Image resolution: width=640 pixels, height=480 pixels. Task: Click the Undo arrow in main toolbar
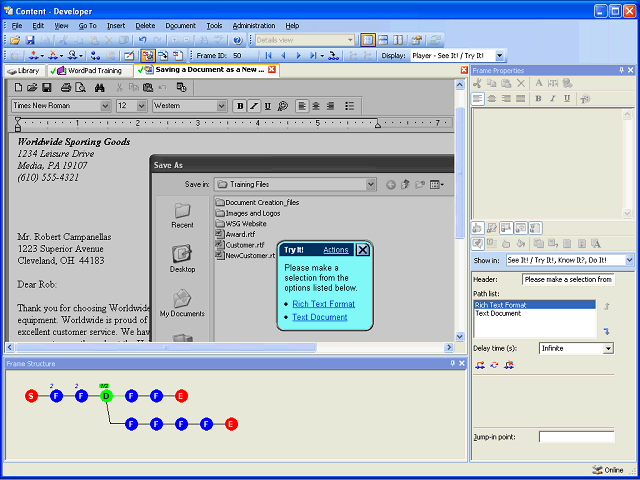click(142, 40)
